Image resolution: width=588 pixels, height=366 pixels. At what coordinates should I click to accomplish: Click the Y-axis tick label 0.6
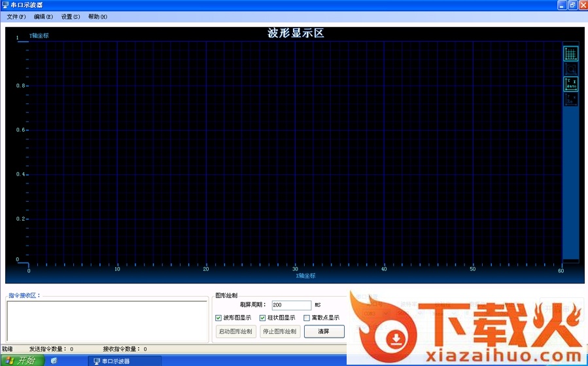pos(21,130)
